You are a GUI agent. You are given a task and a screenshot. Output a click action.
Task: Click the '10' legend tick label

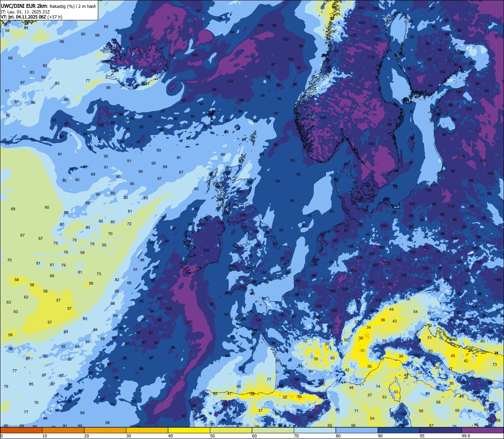(44, 436)
